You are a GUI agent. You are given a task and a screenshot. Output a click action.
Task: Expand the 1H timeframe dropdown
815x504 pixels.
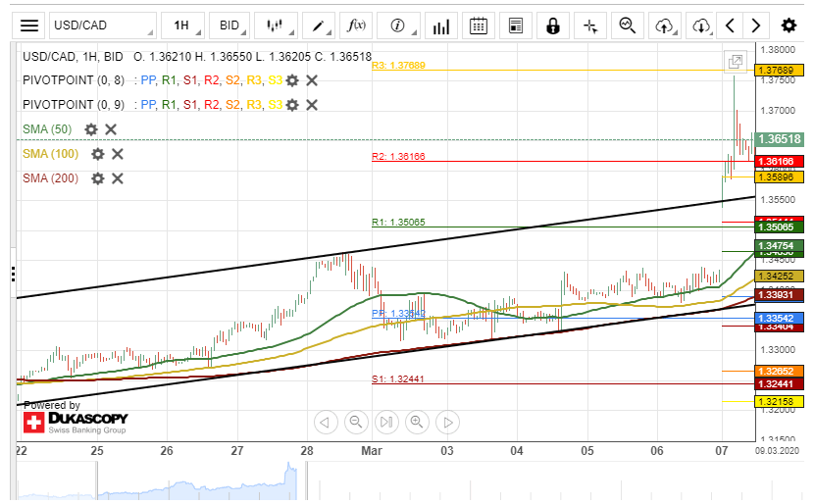point(182,25)
